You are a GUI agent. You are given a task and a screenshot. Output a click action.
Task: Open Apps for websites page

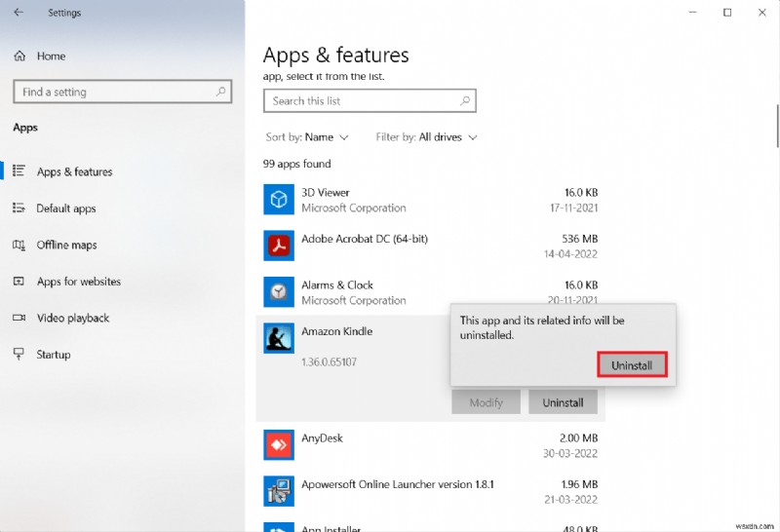coord(79,282)
